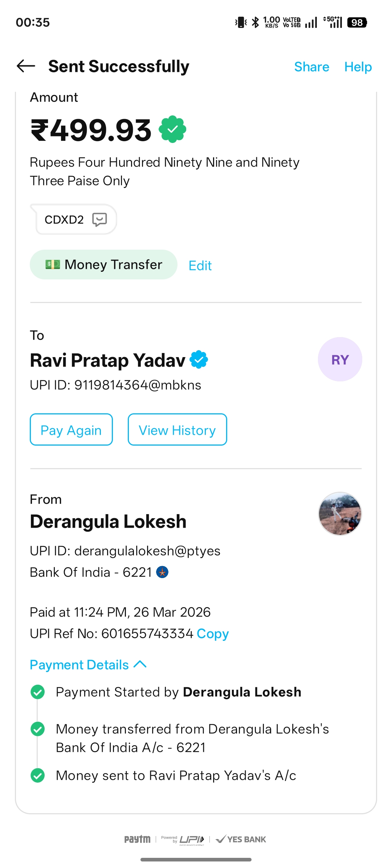Tap the UPI logo in footer

[191, 839]
